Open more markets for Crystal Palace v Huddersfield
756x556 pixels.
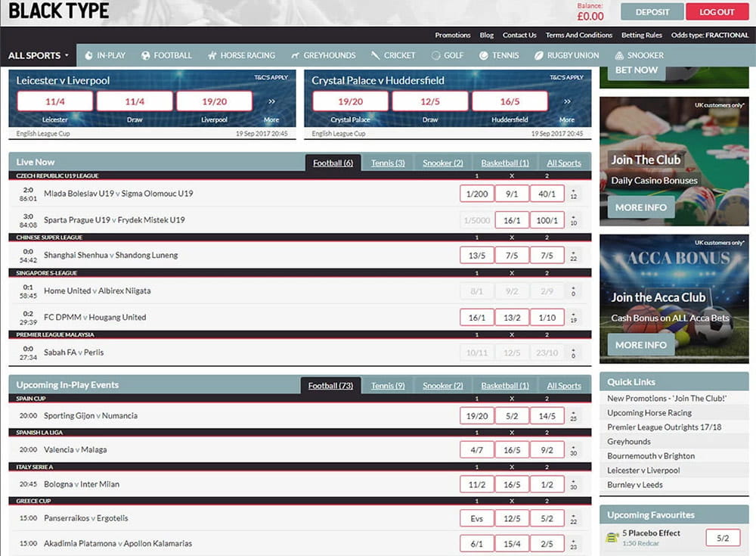(x=567, y=101)
